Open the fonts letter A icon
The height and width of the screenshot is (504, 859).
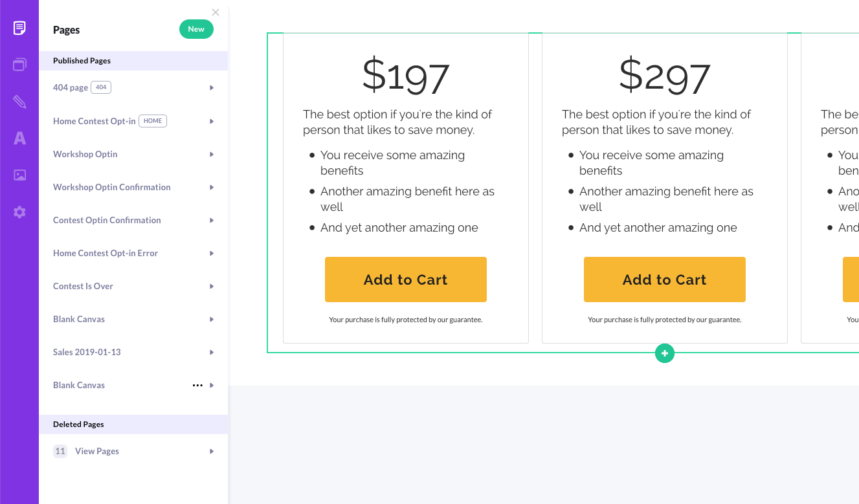pyautogui.click(x=19, y=138)
